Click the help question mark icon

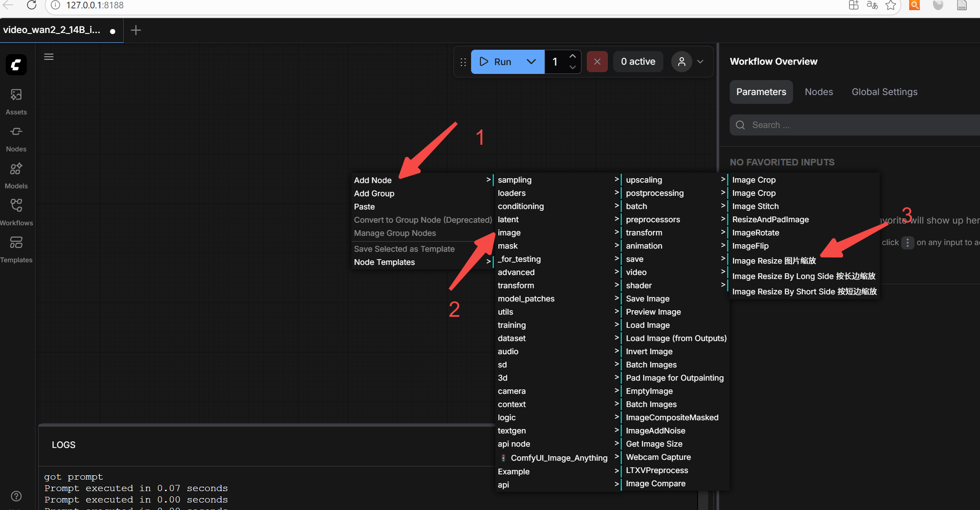click(16, 496)
